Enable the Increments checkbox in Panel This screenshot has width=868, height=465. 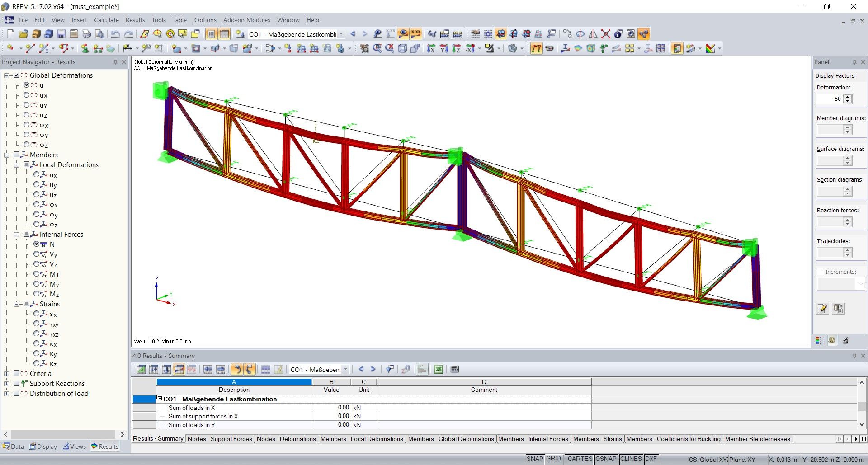[821, 272]
